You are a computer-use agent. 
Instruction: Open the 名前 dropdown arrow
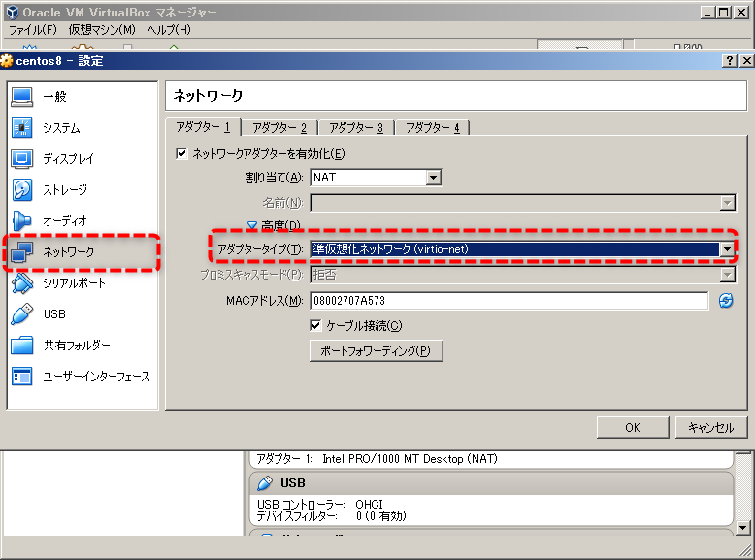[727, 203]
